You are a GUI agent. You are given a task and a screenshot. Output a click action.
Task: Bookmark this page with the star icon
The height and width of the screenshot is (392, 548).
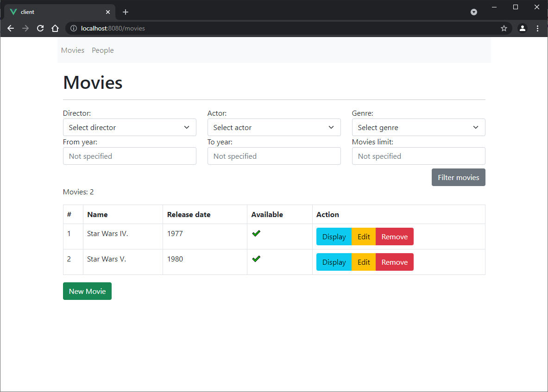point(504,28)
